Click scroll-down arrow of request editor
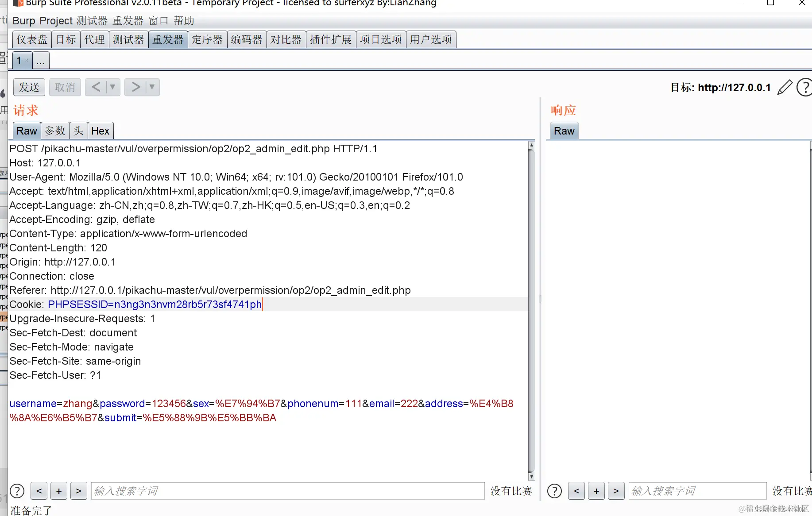The image size is (812, 516). click(531, 477)
